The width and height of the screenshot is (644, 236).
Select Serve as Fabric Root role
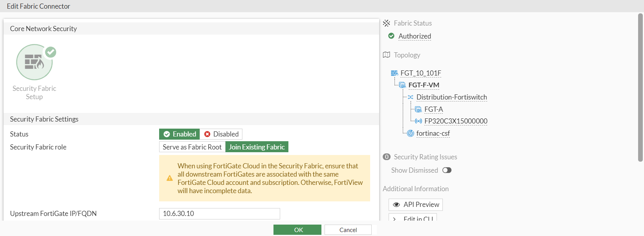[x=192, y=147]
